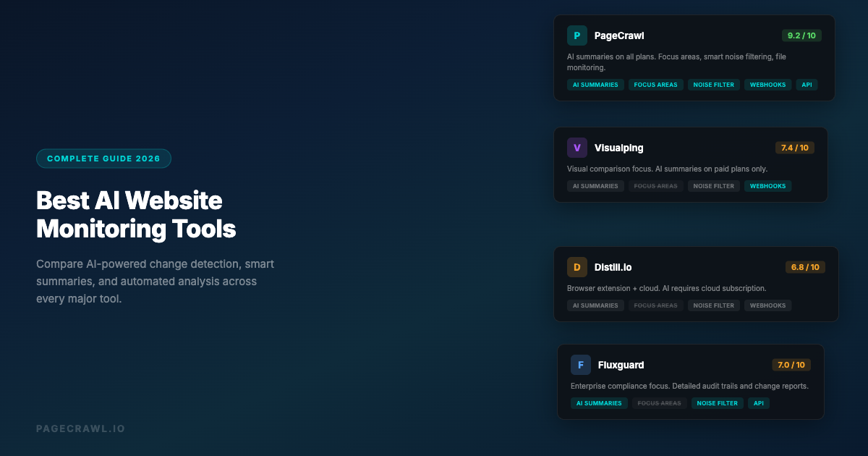This screenshot has width=868, height=456.
Task: Click the WEBHOOKS tag on Visualping
Action: (x=767, y=185)
